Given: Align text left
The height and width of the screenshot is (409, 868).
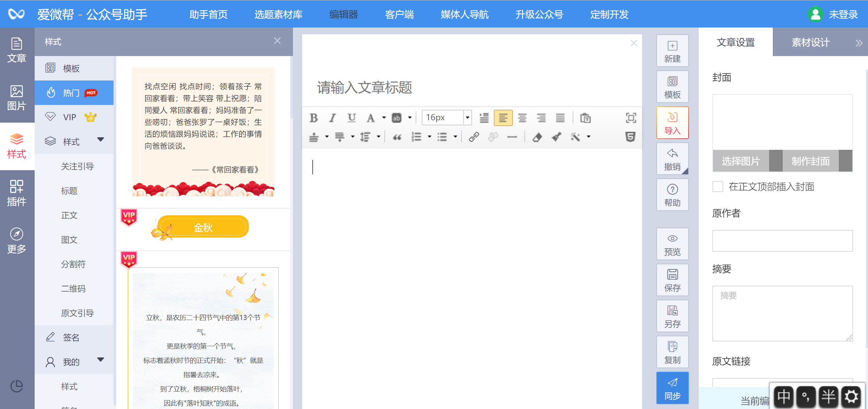Looking at the screenshot, I should coord(503,118).
